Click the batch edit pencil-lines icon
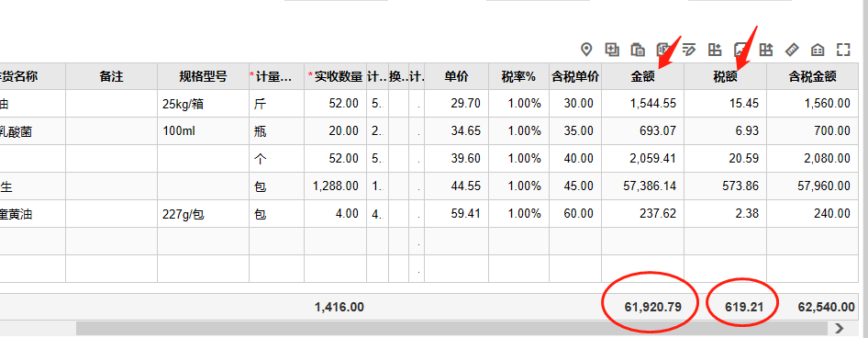868x338 pixels. (689, 50)
